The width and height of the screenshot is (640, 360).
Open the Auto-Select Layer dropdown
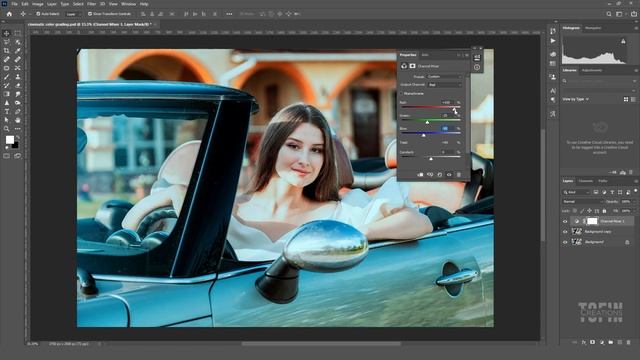(73, 14)
